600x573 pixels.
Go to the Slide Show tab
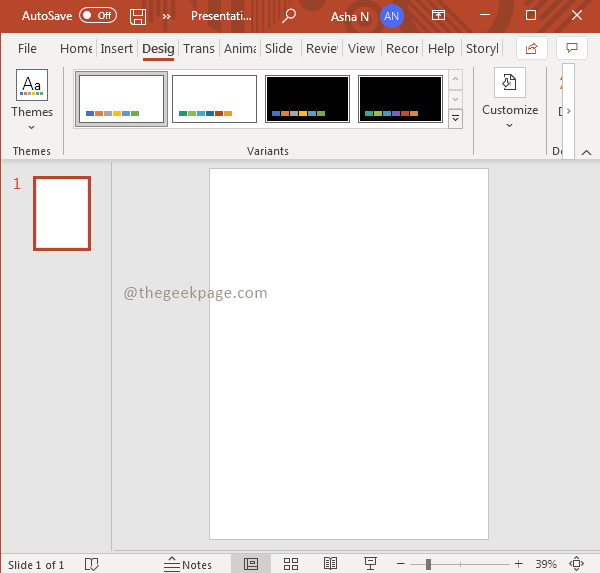[279, 49]
